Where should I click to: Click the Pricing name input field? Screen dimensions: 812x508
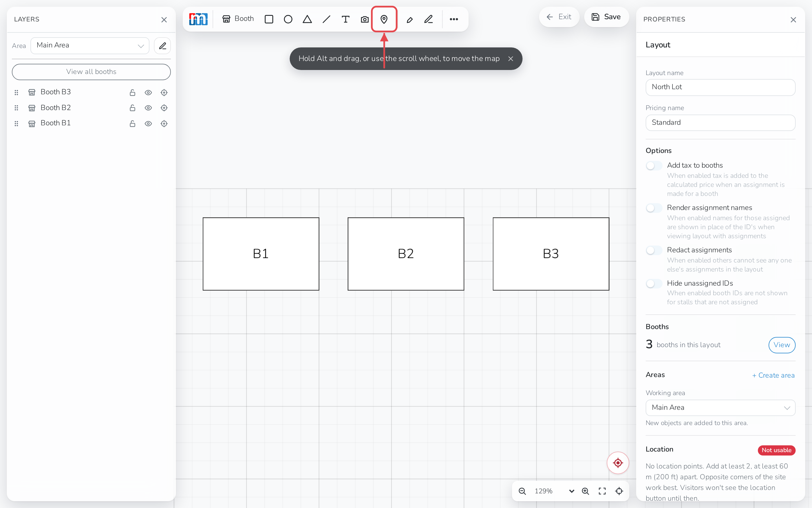click(x=720, y=123)
